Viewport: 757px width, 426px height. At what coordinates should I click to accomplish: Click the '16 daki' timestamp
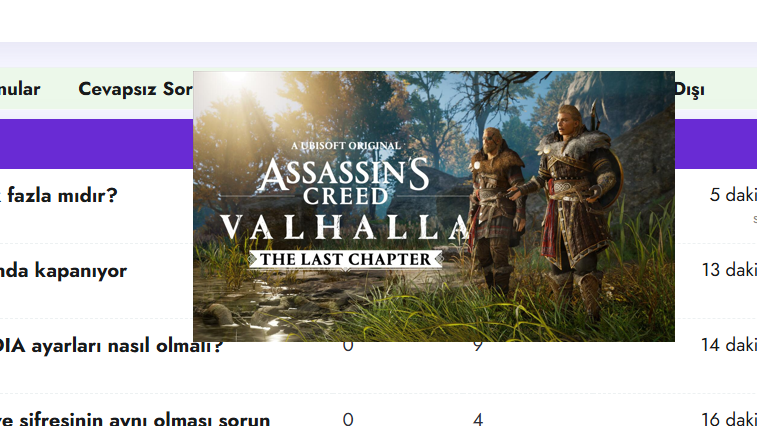pos(729,419)
